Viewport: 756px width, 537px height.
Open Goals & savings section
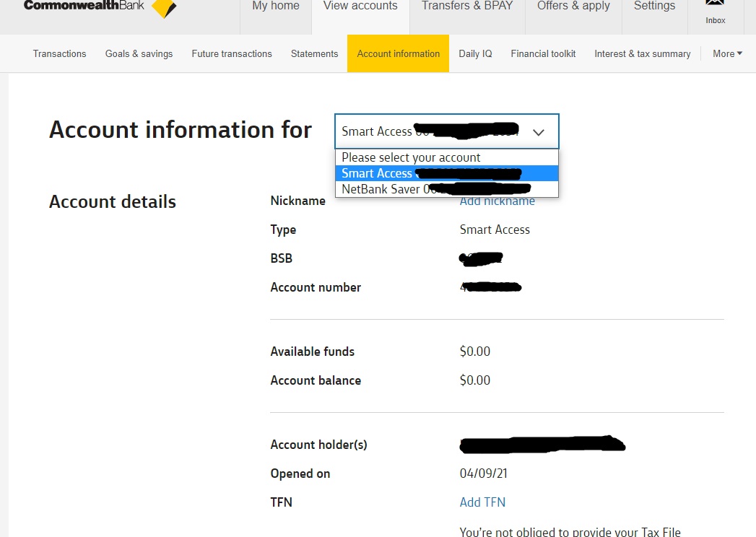tap(139, 53)
